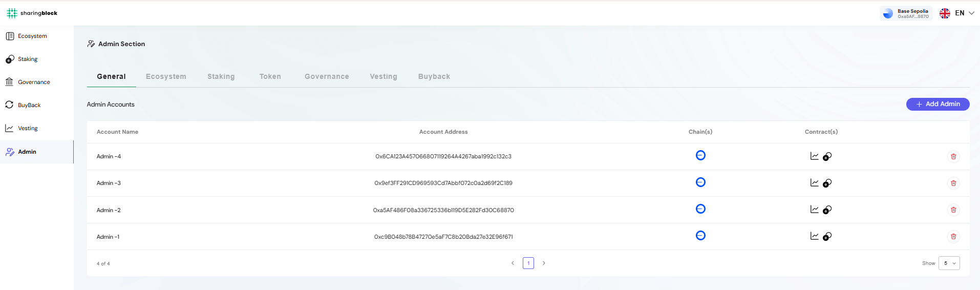Screen dimensions: 980x290
Task: Click the vesting chart icon for Admin -2
Action: (x=814, y=209)
